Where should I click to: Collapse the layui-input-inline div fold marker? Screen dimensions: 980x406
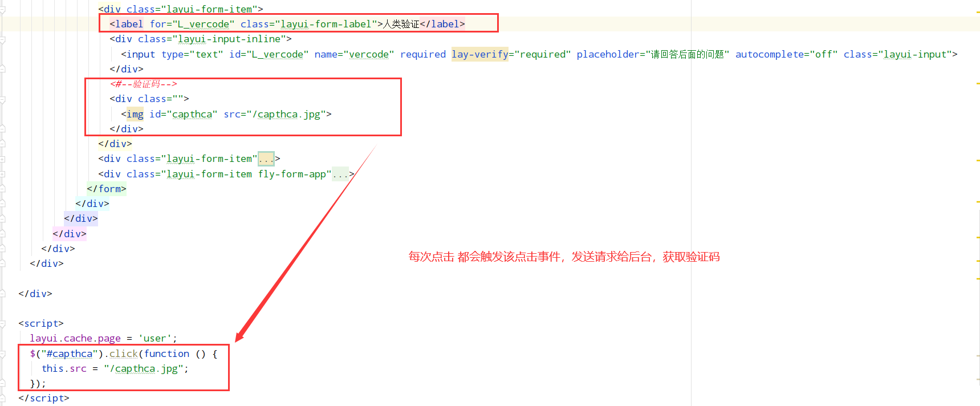click(2, 39)
